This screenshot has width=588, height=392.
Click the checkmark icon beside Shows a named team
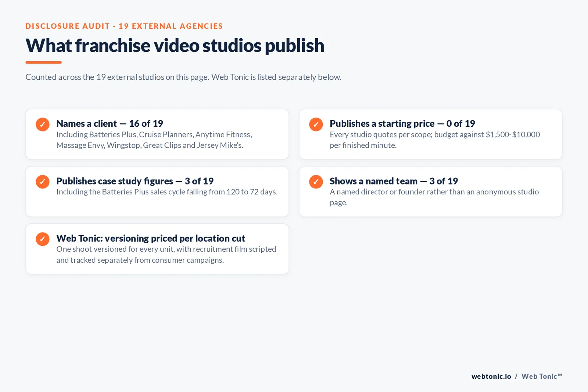tap(316, 181)
